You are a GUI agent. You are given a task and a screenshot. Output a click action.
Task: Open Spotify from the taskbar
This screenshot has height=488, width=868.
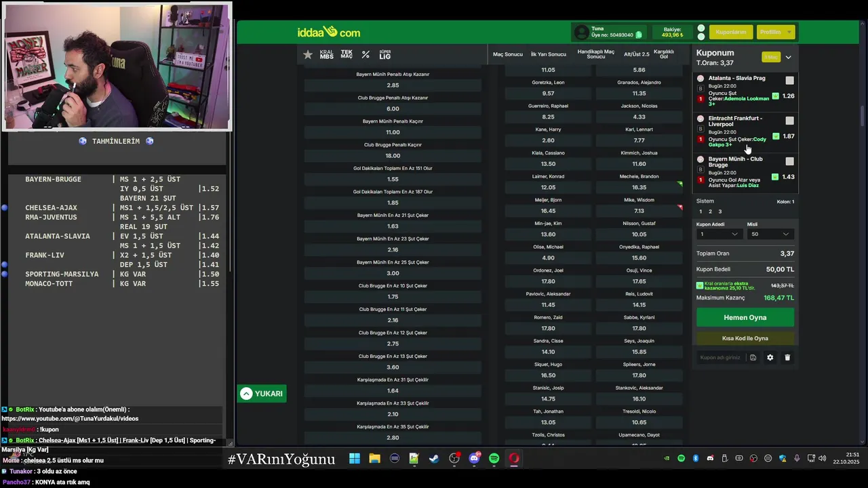[494, 459]
